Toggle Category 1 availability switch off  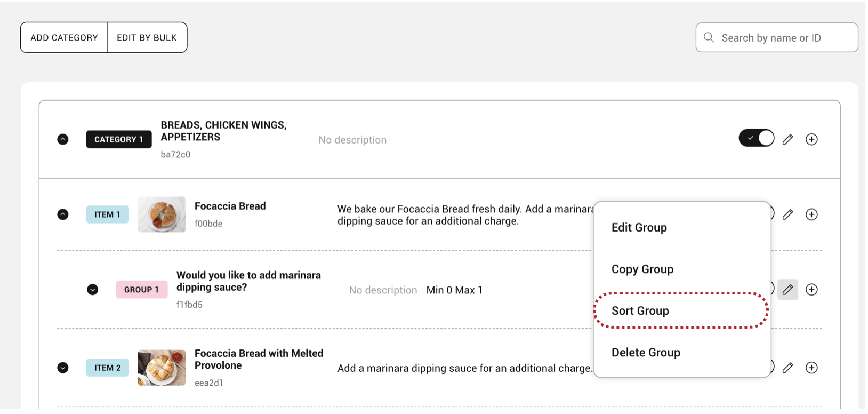756,138
